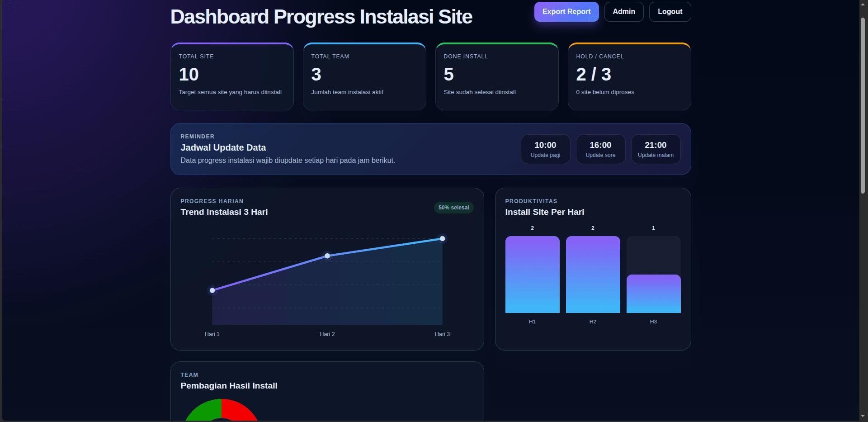Click the Jadwal Update Data heading

[223, 147]
